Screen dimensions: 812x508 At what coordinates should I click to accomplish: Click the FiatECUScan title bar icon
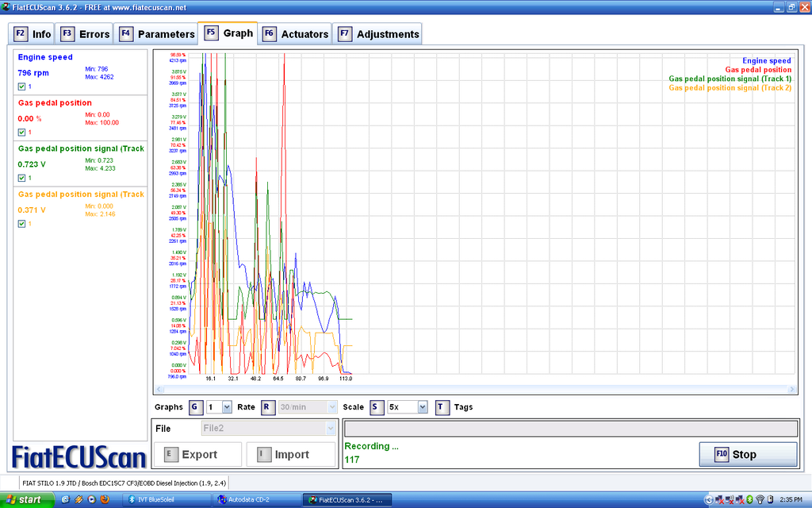6,7
